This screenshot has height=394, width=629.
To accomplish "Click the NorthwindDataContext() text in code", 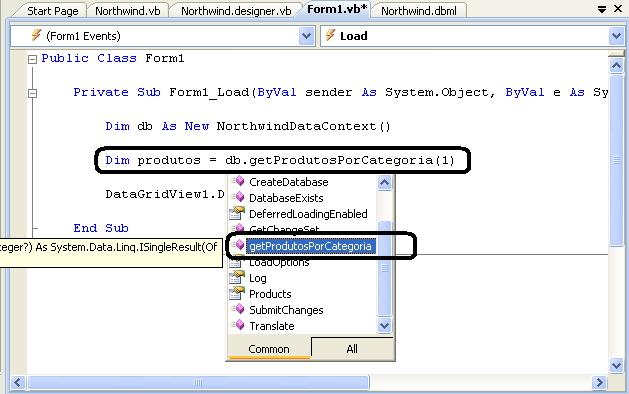I will coord(303,126).
